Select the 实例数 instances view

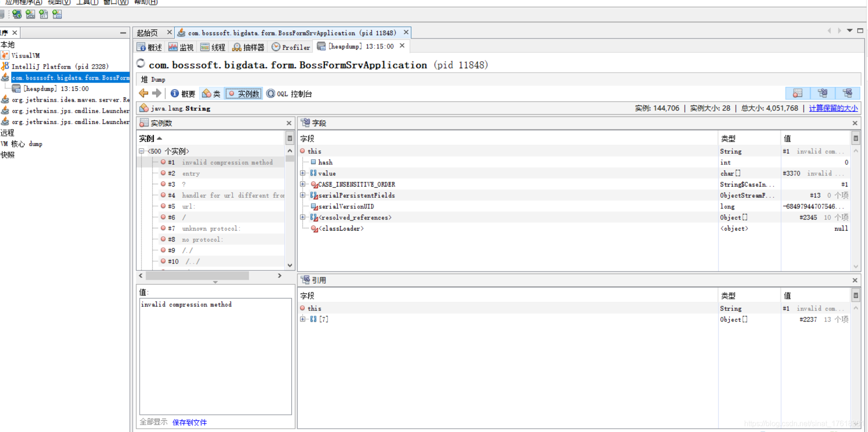pyautogui.click(x=244, y=94)
